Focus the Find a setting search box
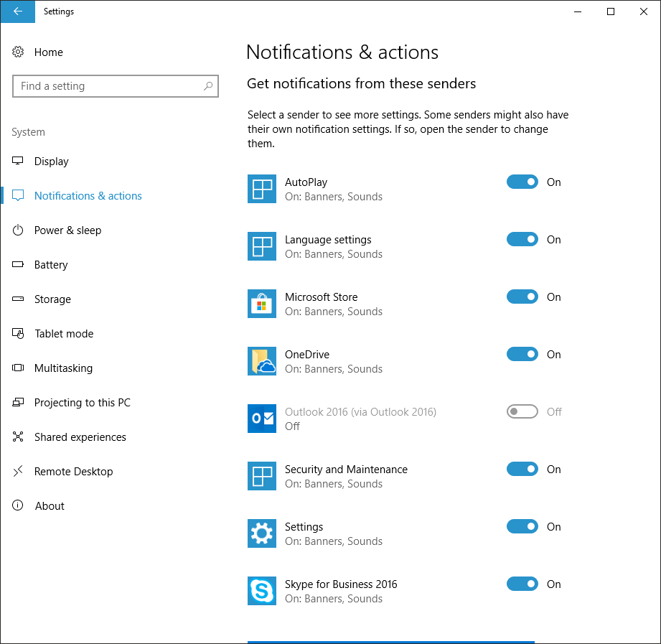Viewport: 661px width, 644px height. 116,86
